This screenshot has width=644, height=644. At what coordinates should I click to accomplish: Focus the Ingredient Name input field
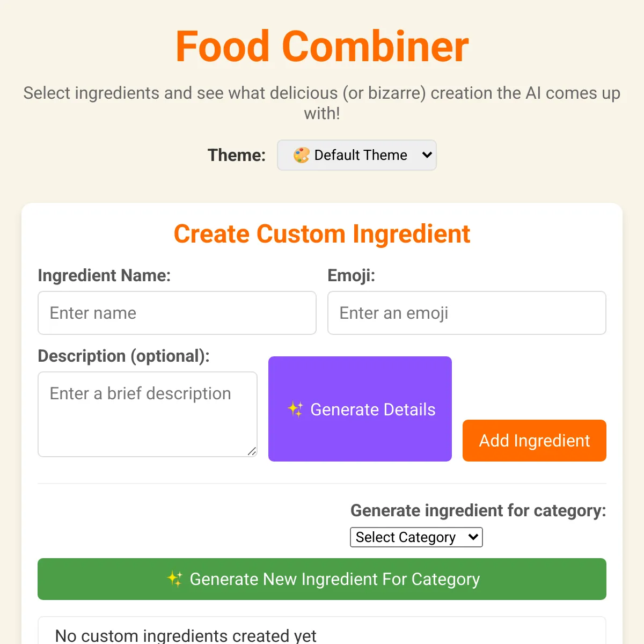click(x=177, y=313)
